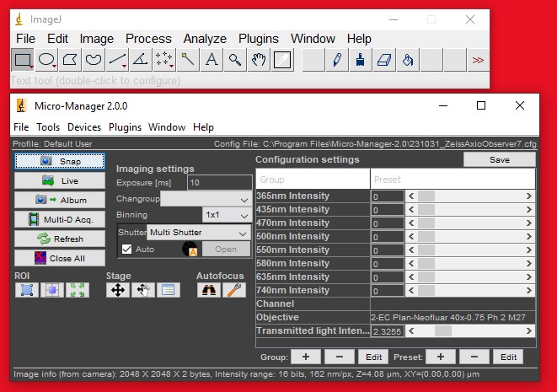Select the Flood Fill bucket tool

408,59
